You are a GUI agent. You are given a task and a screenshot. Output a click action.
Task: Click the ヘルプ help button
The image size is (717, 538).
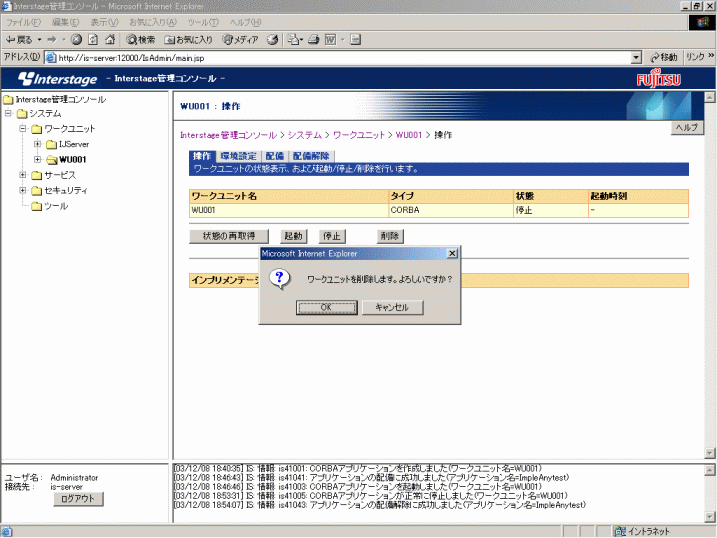pyautogui.click(x=687, y=128)
